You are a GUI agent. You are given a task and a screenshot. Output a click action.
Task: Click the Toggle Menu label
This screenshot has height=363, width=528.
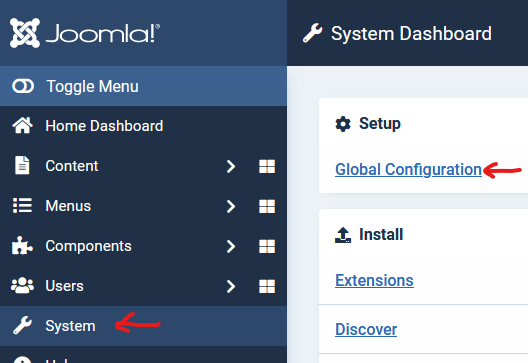(x=92, y=86)
